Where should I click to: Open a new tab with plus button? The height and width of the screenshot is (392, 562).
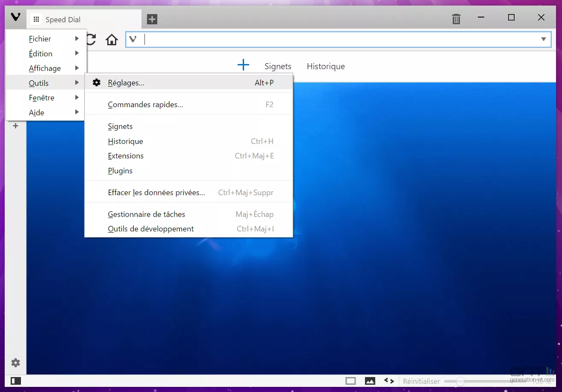click(152, 19)
